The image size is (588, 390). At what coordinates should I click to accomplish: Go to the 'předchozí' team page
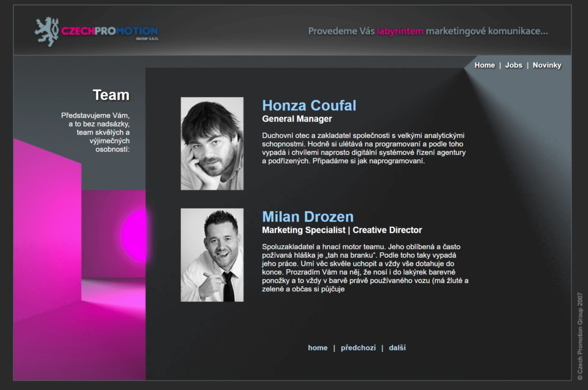pyautogui.click(x=358, y=348)
